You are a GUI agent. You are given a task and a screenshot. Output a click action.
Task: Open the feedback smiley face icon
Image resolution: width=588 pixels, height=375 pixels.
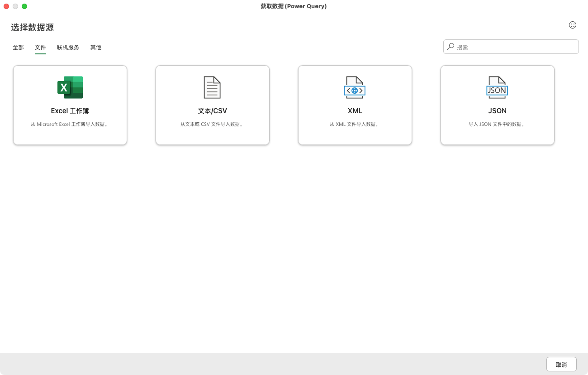[x=573, y=25]
